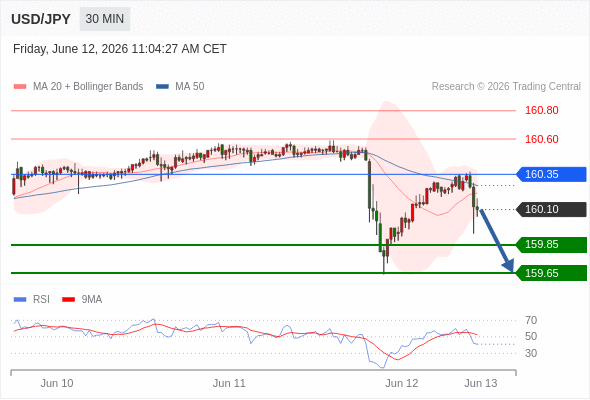Image resolution: width=590 pixels, height=400 pixels.
Task: Select the green 159.85 support price tag
Action: pyautogui.click(x=551, y=244)
